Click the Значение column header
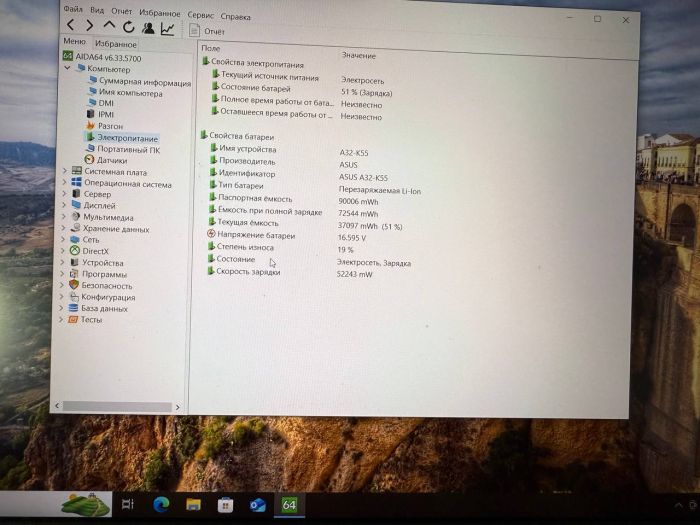Image resolution: width=700 pixels, height=525 pixels. 358,55
